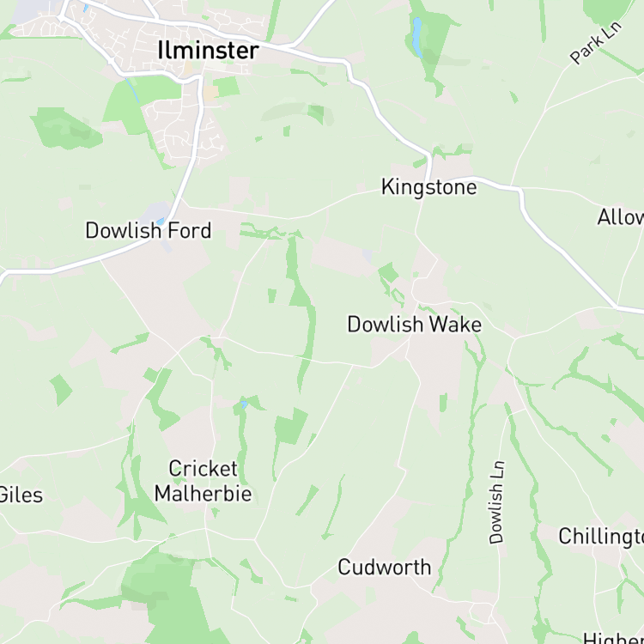This screenshot has width=644, height=644.
Task: Select the Park Ln road label
Action: click(x=596, y=43)
